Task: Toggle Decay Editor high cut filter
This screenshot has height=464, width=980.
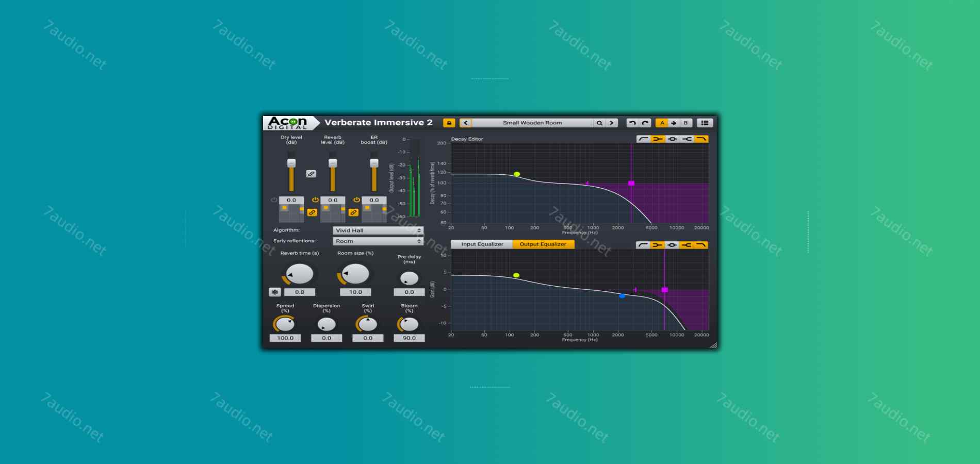Action: pos(701,139)
